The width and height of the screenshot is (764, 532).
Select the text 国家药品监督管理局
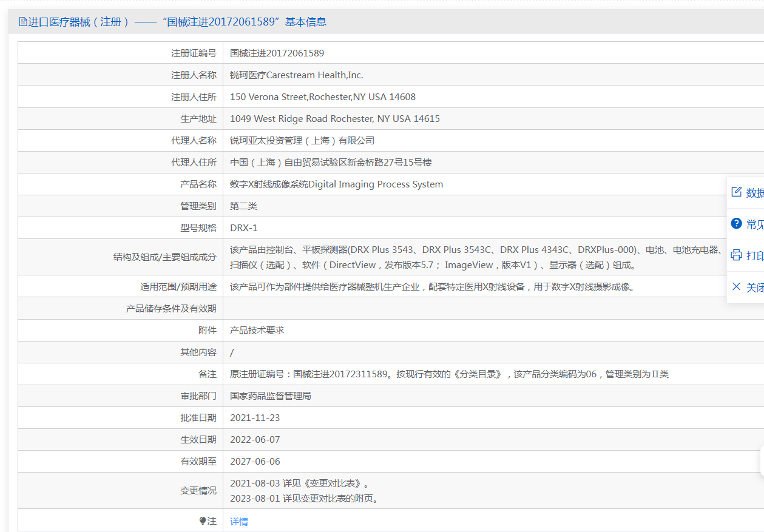271,396
